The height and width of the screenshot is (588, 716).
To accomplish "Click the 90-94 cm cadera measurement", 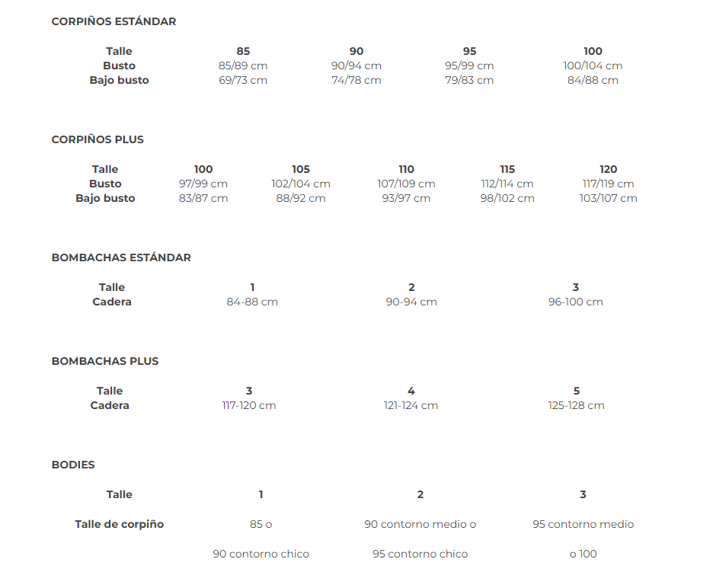I will coord(411,302).
